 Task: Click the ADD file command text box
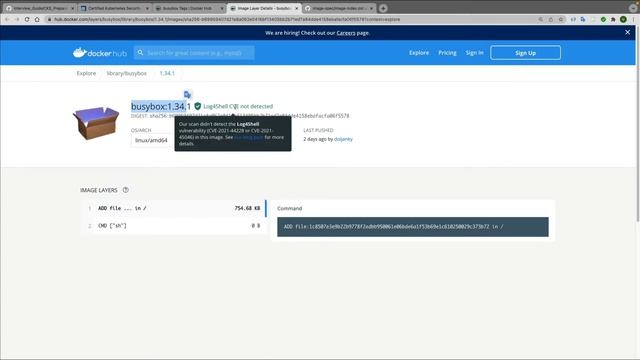click(413, 227)
